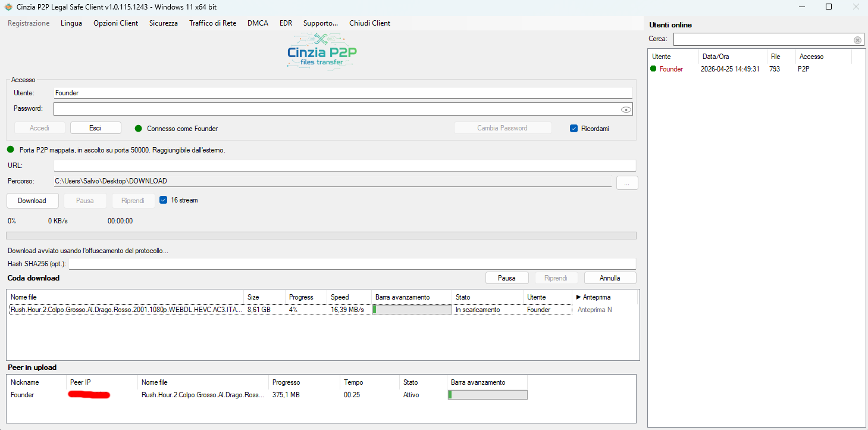The height and width of the screenshot is (430, 868).
Task: Click the Tempo column header
Action: (370, 382)
